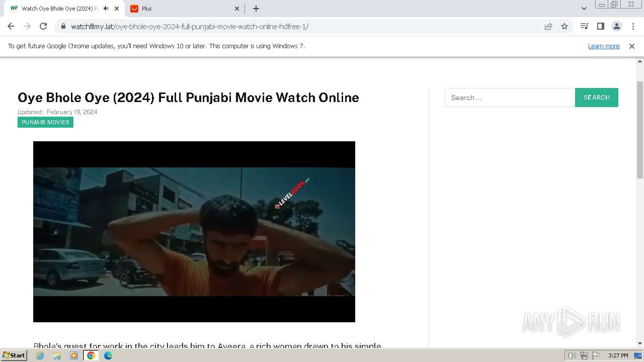Open Action Center flag icon

click(x=596, y=355)
